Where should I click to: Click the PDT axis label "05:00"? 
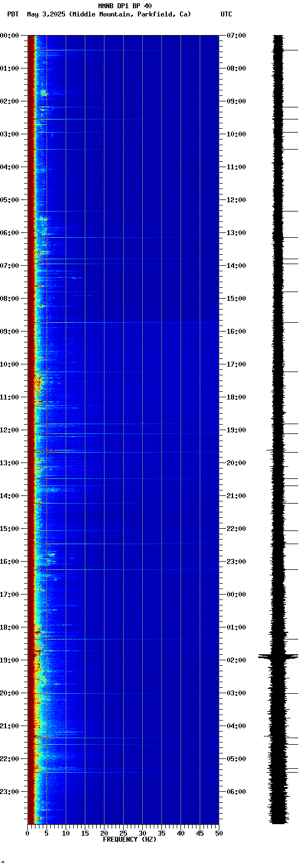click(9, 200)
